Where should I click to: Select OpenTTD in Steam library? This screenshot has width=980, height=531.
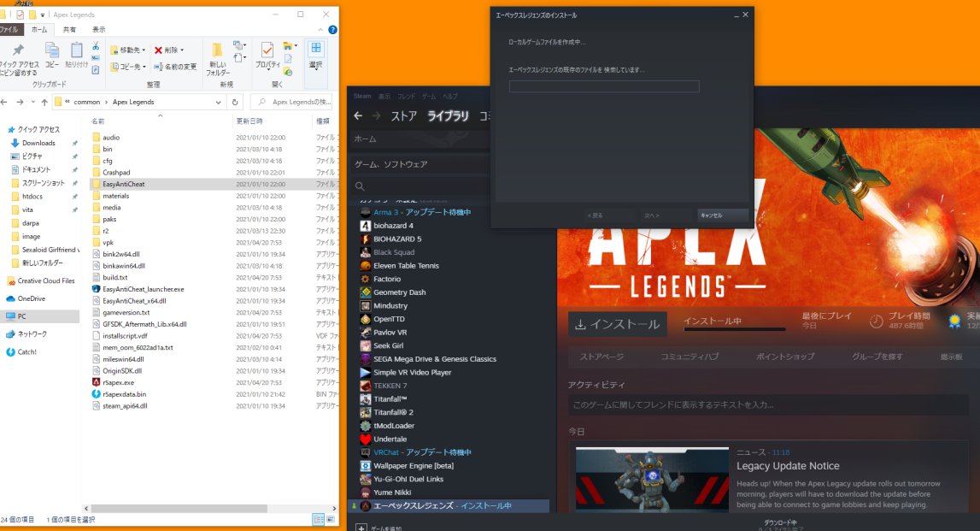[388, 319]
